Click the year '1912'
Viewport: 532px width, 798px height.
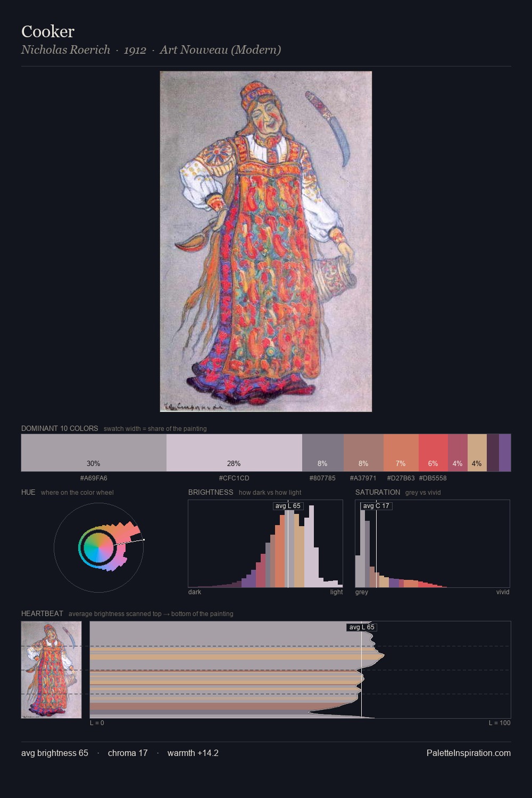(135, 50)
